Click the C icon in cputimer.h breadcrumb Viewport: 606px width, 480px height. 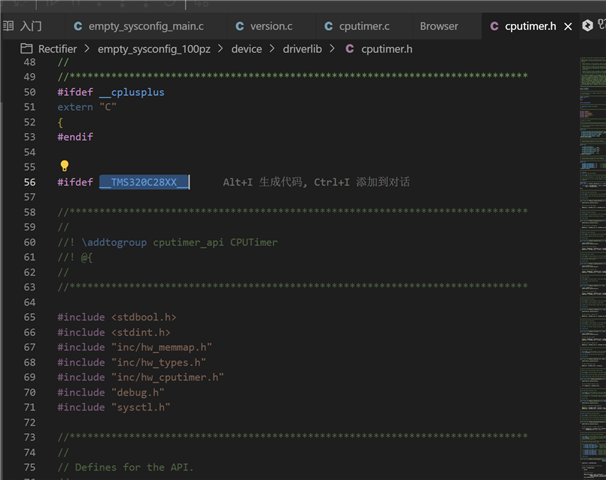349,48
